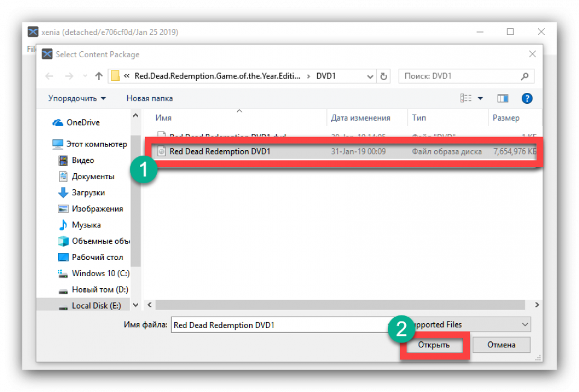The height and width of the screenshot is (392, 579).
Task: Click the Имя файла input field
Action: [280, 325]
